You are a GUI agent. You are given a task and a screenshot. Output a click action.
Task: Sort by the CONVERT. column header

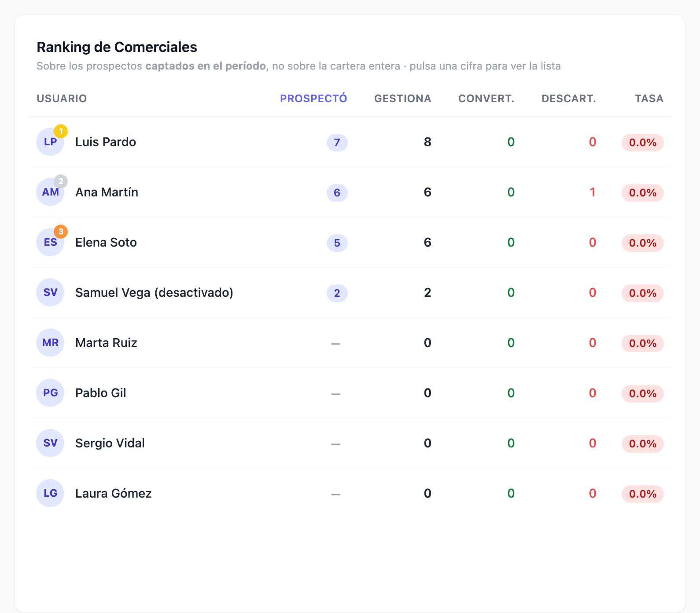click(x=486, y=99)
